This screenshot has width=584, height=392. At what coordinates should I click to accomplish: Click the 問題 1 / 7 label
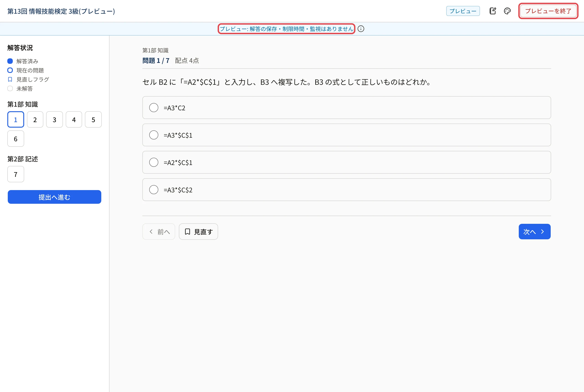pyautogui.click(x=156, y=60)
